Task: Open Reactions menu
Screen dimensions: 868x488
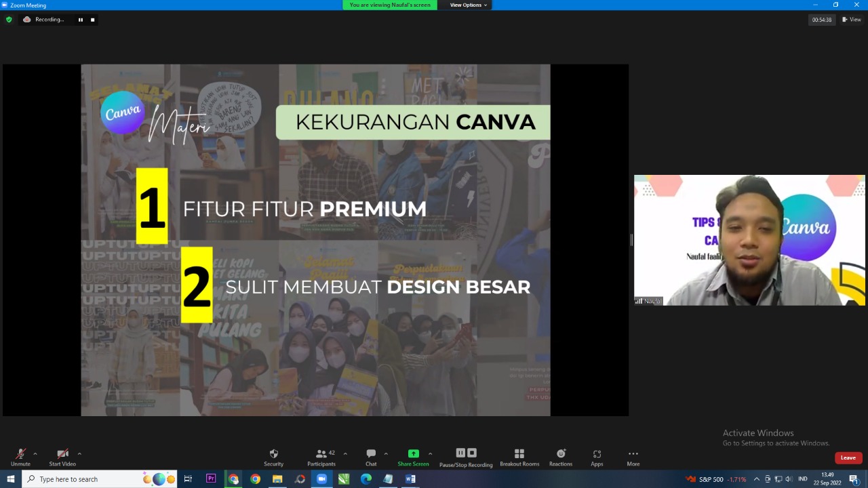Action: pyautogui.click(x=561, y=457)
